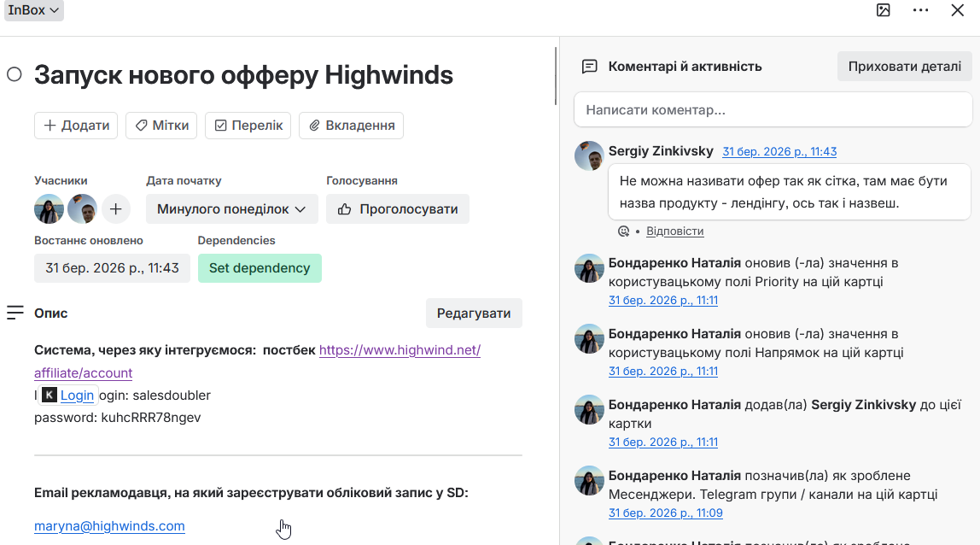Open the Priority field update timestamp link

point(663,301)
